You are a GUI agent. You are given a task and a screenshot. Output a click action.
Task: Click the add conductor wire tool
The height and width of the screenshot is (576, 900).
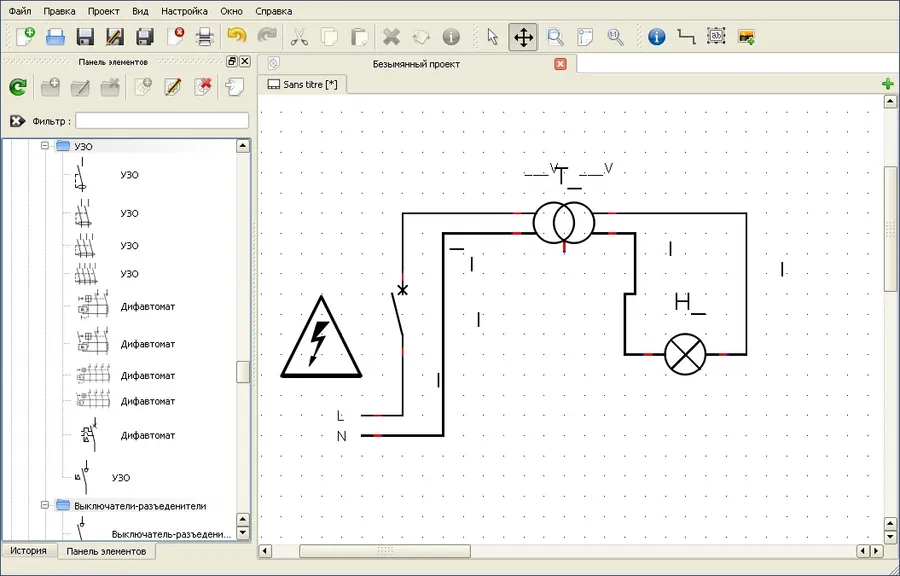pyautogui.click(x=686, y=37)
